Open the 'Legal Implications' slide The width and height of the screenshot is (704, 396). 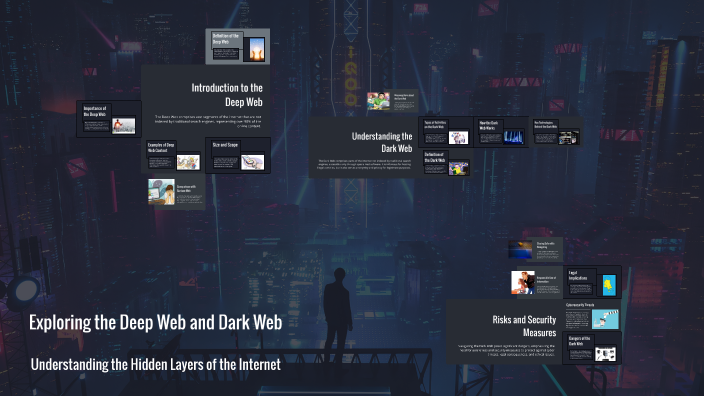592,282
